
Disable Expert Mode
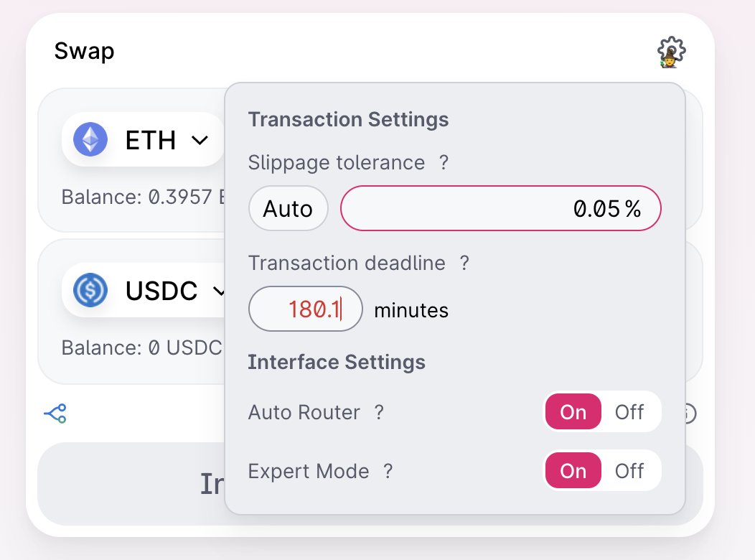[x=630, y=471]
